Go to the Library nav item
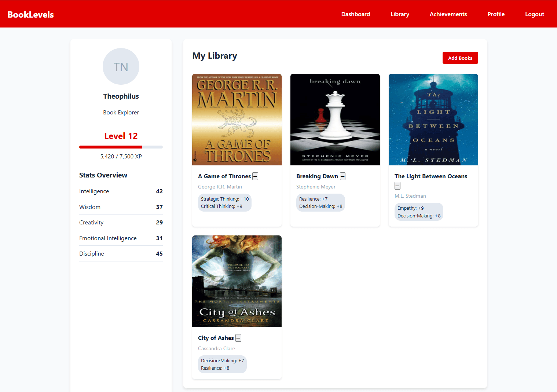 [400, 14]
